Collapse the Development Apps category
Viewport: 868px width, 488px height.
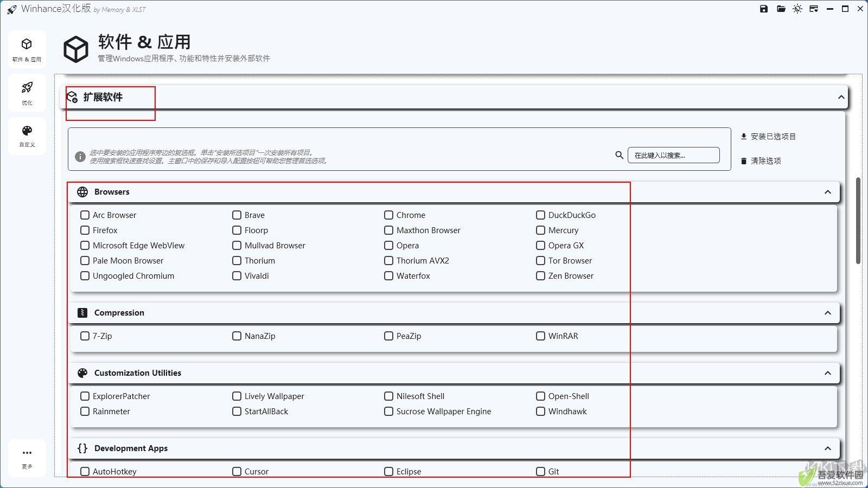[x=827, y=448]
